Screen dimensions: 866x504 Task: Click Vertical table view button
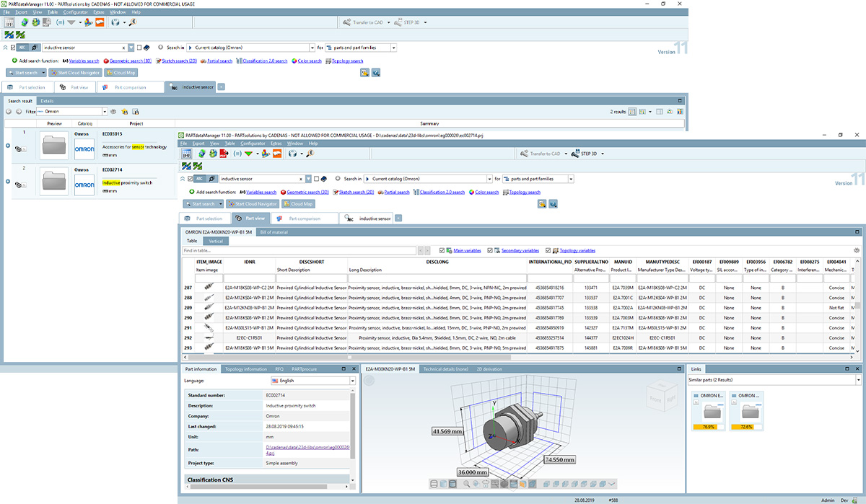pos(216,241)
